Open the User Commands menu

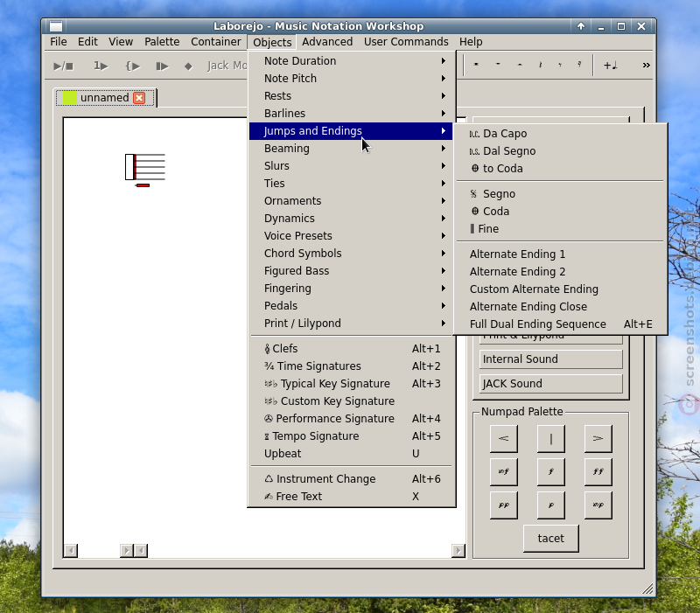coord(406,41)
